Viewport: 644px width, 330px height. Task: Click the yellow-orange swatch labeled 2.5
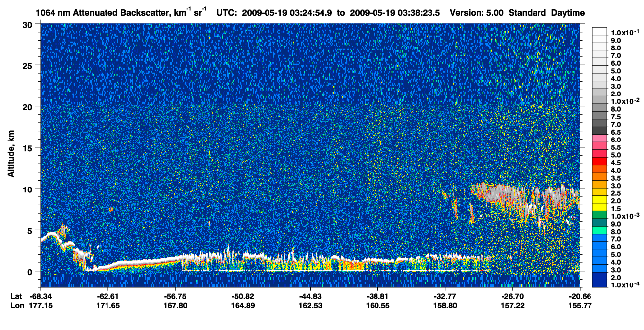[599, 191]
